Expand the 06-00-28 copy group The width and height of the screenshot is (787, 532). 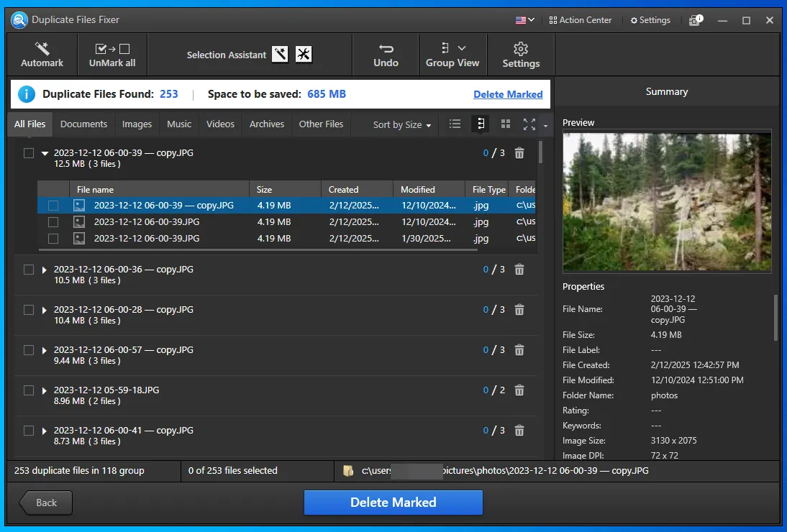(44, 311)
